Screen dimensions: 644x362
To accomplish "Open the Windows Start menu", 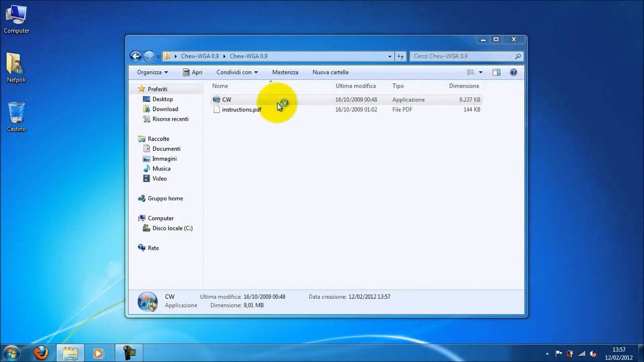I will 11,352.
